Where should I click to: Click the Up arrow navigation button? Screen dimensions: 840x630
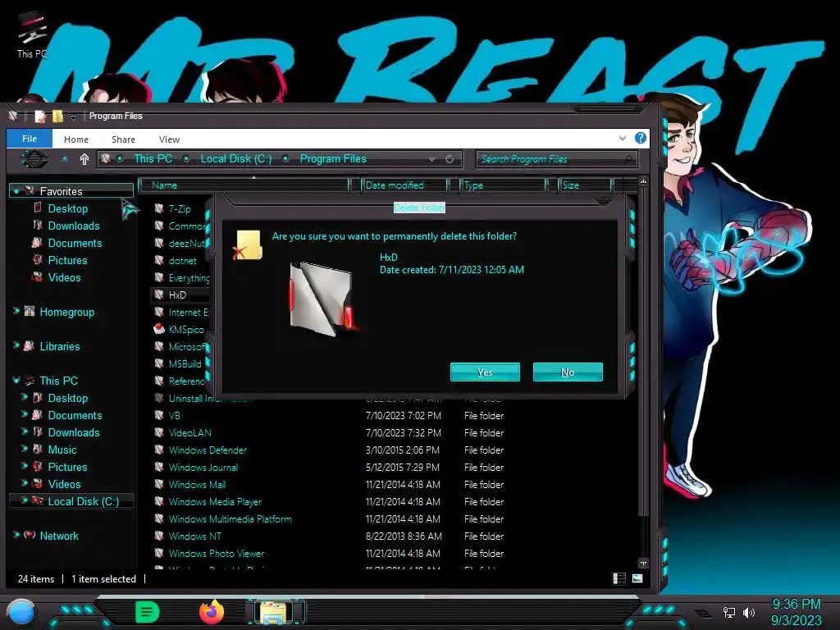84,159
